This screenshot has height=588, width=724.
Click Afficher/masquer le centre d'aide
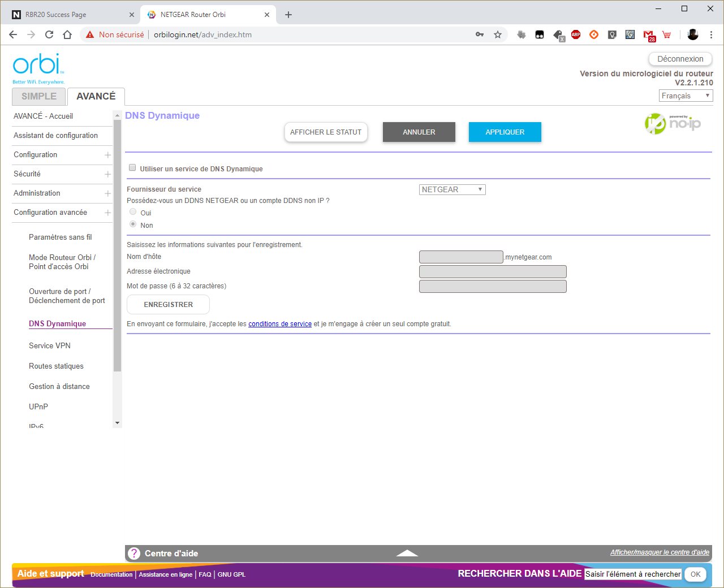(660, 552)
